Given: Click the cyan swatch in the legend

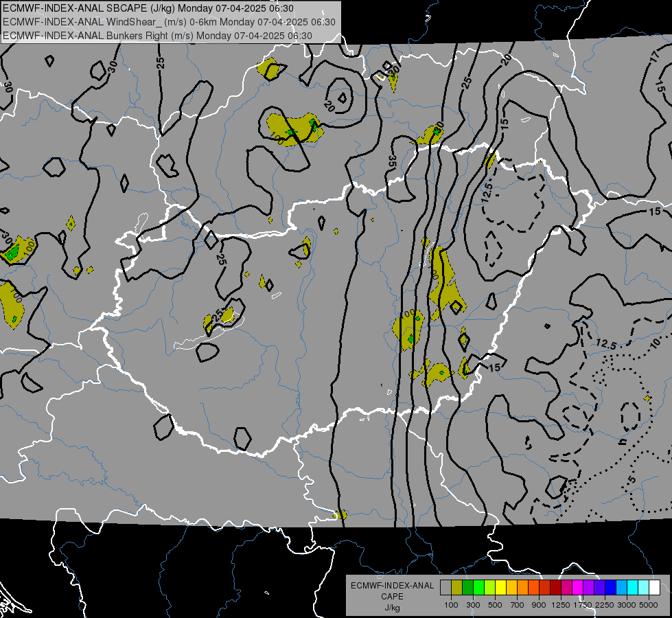Looking at the screenshot, I should tap(633, 588).
